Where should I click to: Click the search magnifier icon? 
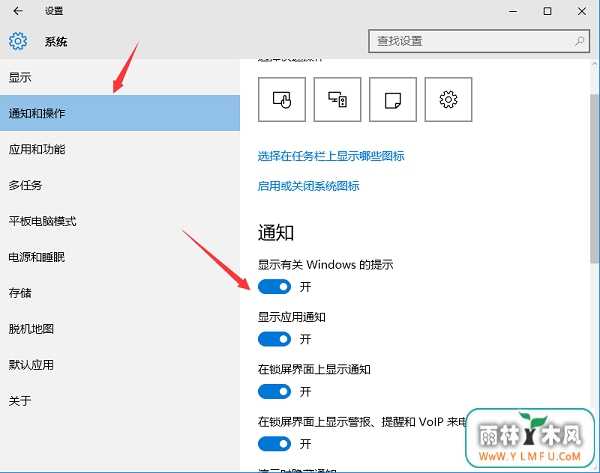(579, 41)
